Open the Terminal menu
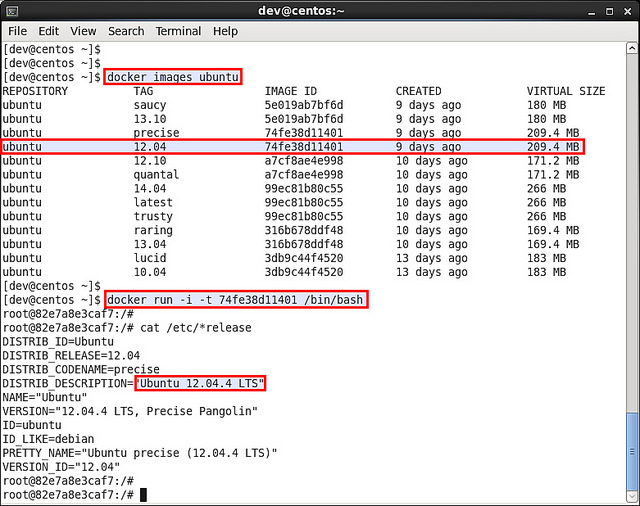The height and width of the screenshot is (506, 640). [178, 31]
